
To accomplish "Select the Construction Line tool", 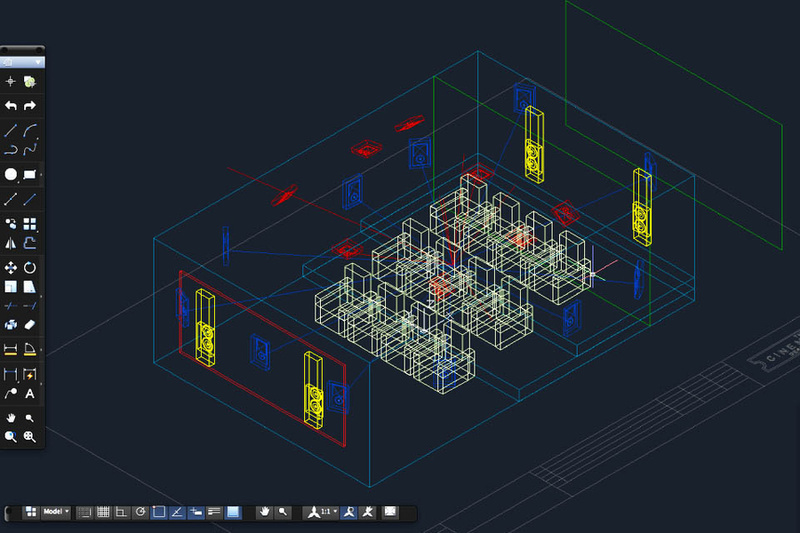I will [11, 199].
